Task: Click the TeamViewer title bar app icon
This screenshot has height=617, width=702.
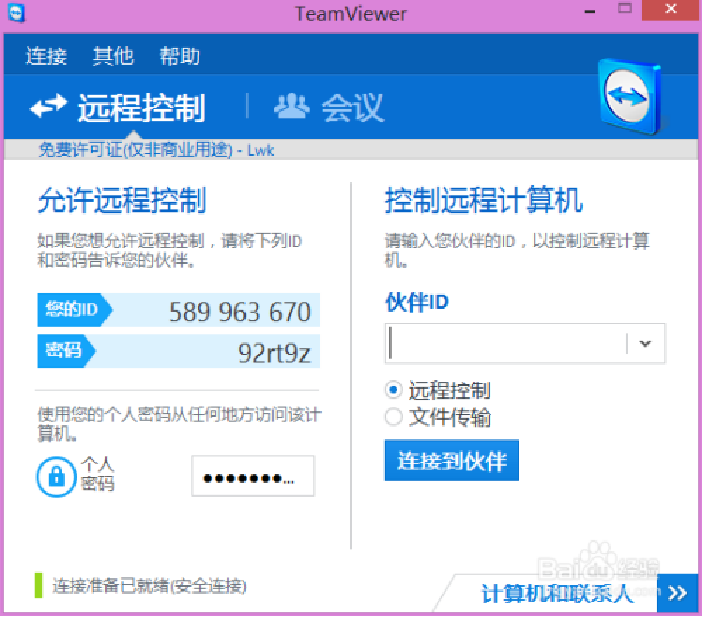Action: point(17,13)
